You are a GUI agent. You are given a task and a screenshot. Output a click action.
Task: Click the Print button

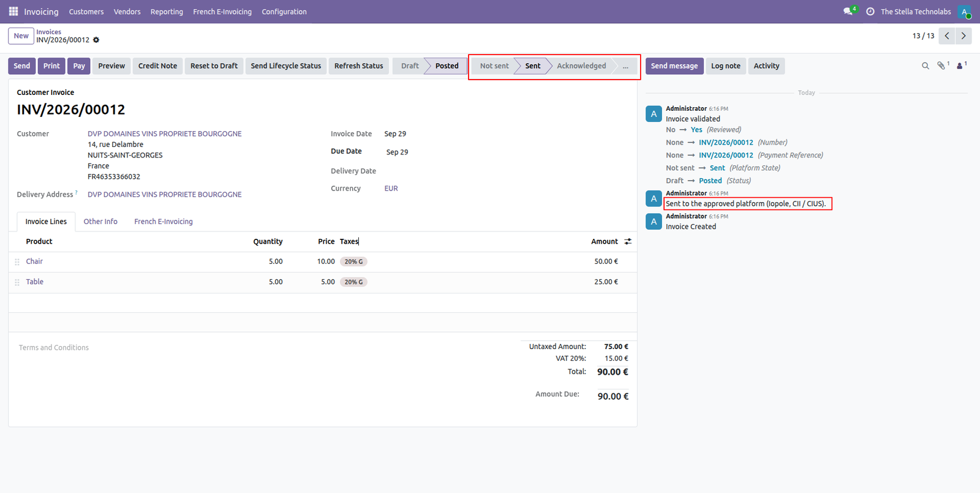(51, 66)
